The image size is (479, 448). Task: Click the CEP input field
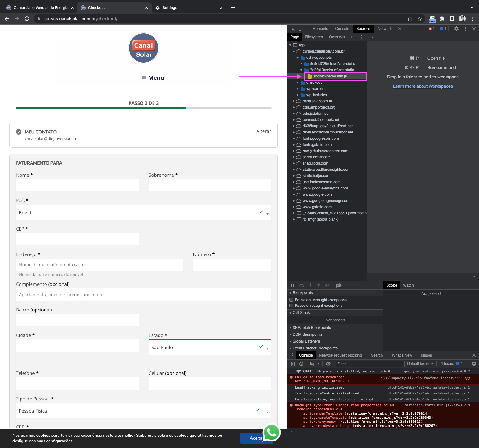(x=77, y=239)
